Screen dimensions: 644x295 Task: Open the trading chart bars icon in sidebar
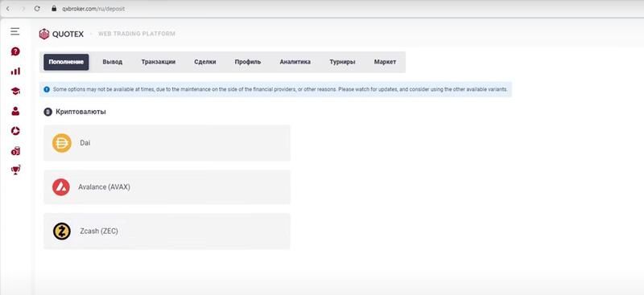pyautogui.click(x=15, y=72)
